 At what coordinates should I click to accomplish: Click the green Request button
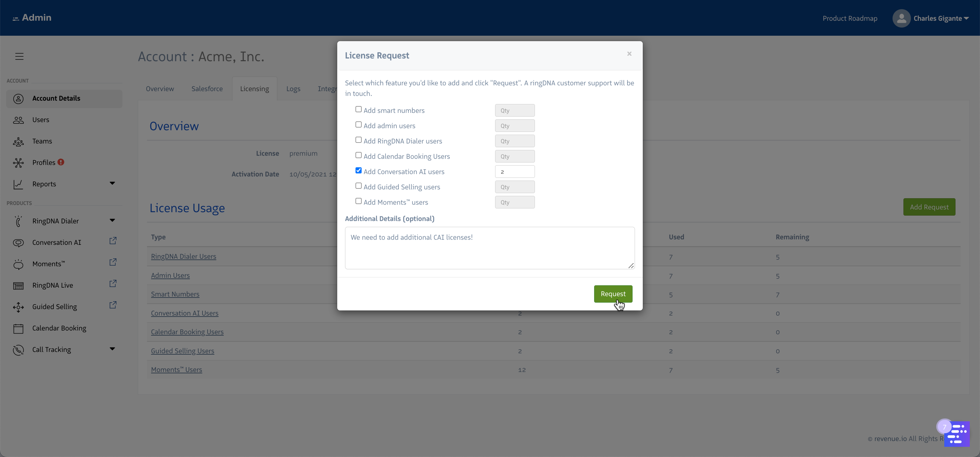coord(613,293)
